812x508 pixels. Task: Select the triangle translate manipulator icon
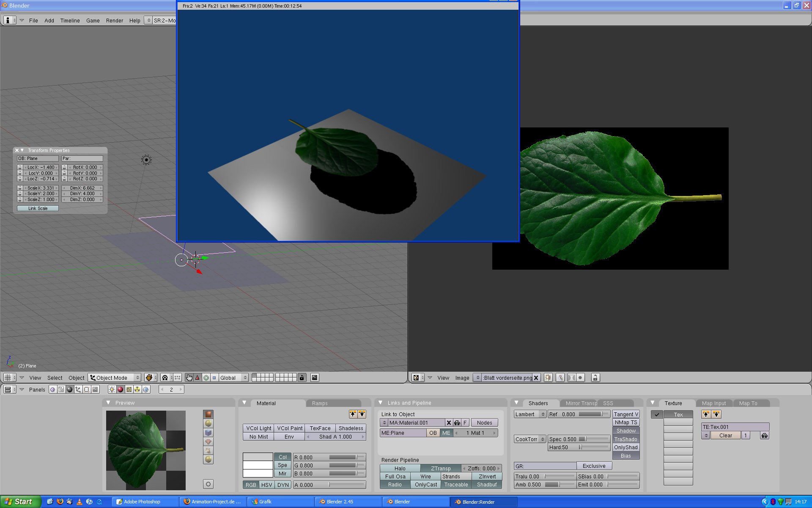tap(198, 378)
